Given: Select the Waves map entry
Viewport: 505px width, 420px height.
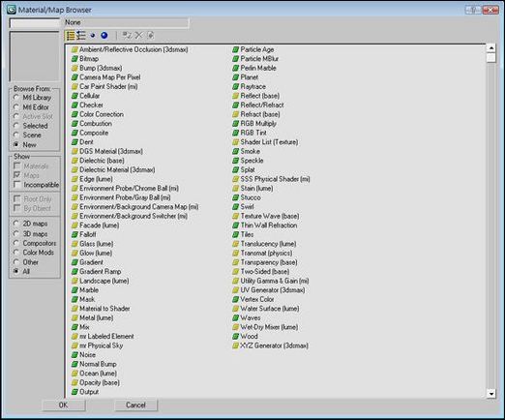Looking at the screenshot, I should tap(251, 318).
